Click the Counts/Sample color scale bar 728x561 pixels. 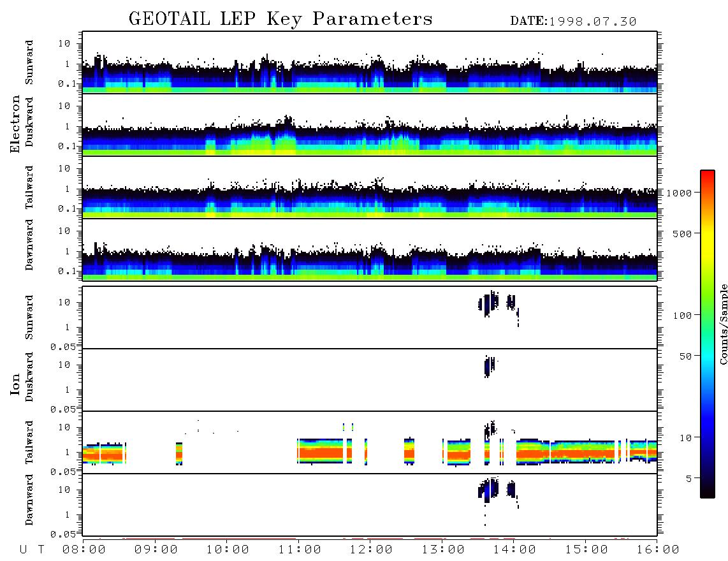tap(707, 334)
